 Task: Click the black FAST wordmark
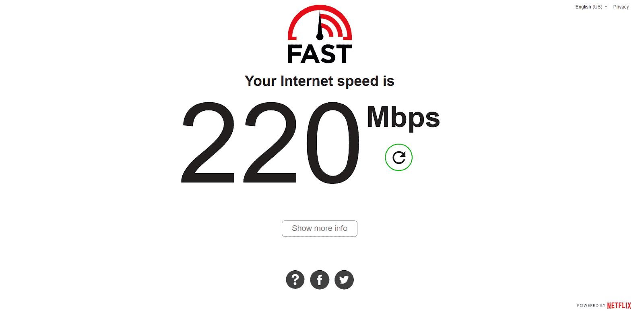tap(320, 54)
